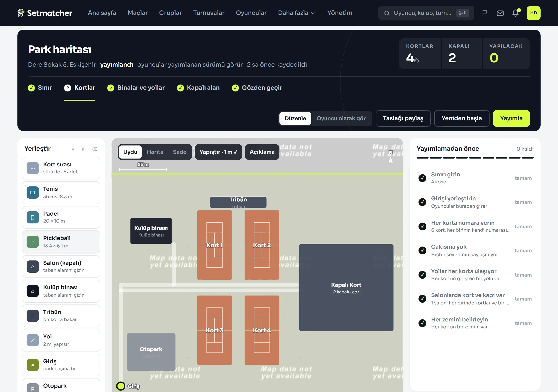Select the Harita map layer

[x=155, y=152]
